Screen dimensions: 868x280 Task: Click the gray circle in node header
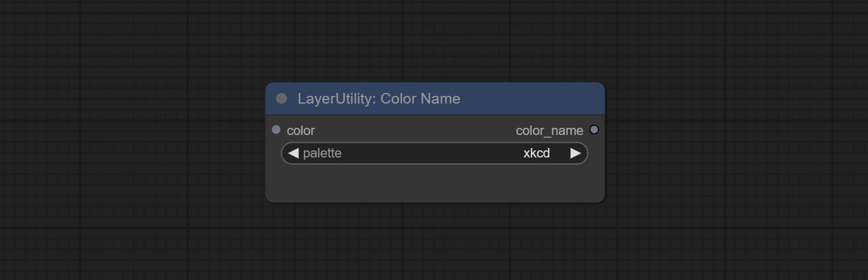281,99
